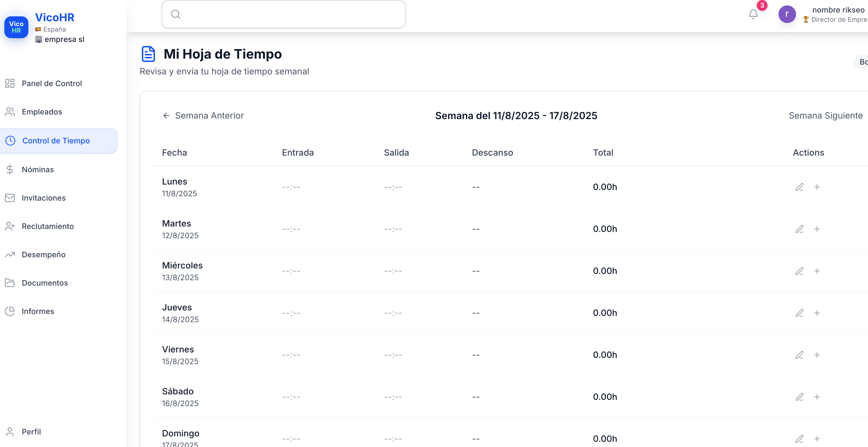Click the VicoHR logo icon
The image size is (868, 447).
16,27
